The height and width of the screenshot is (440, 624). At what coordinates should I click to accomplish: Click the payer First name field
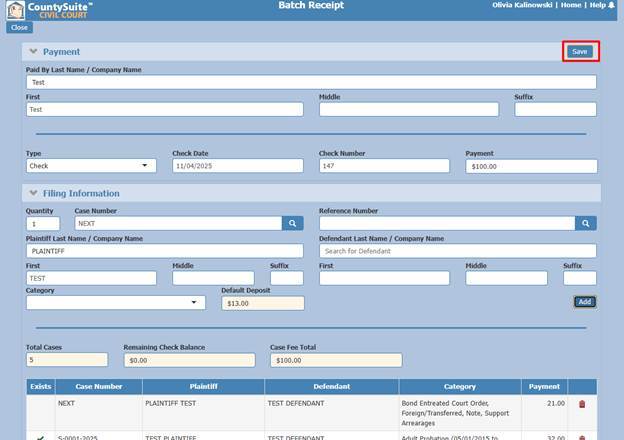pyautogui.click(x=165, y=109)
